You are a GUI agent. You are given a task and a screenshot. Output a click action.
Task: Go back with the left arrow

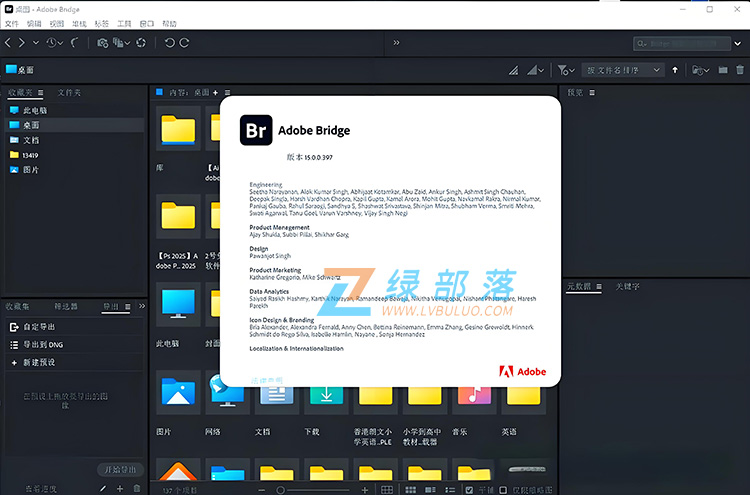click(x=8, y=43)
